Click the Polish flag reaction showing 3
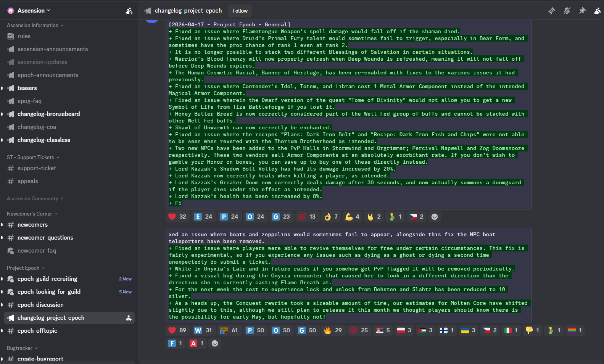The image size is (604, 364). click(404, 330)
